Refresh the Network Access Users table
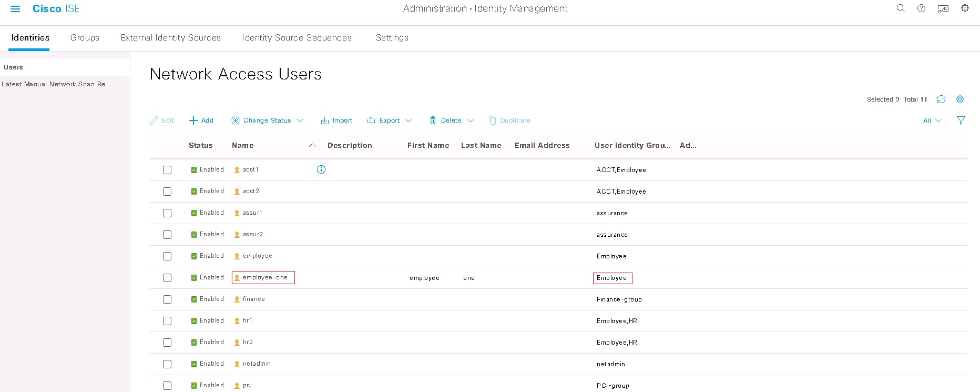The image size is (980, 392). click(941, 99)
